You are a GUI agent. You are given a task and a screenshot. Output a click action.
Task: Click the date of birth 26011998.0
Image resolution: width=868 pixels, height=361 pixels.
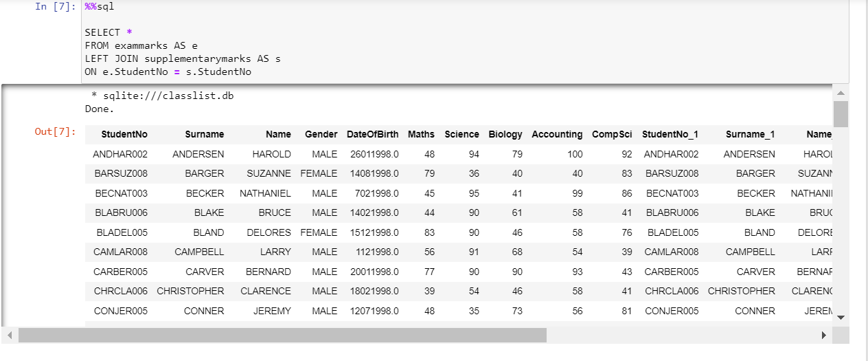374,154
